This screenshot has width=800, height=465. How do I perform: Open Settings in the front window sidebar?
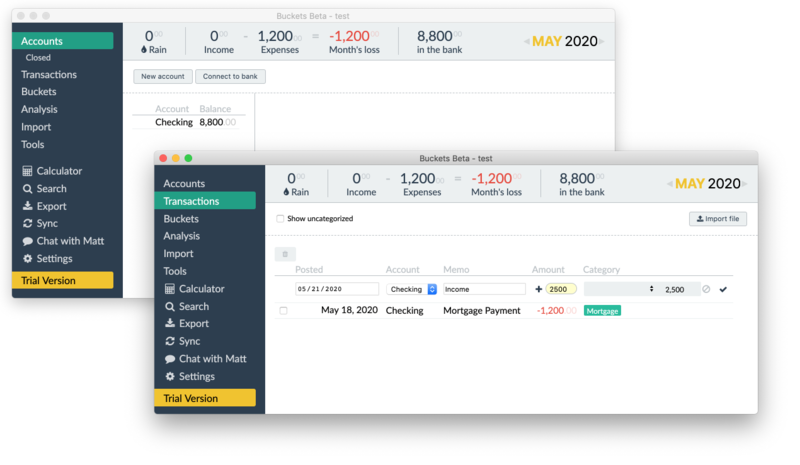[196, 376]
